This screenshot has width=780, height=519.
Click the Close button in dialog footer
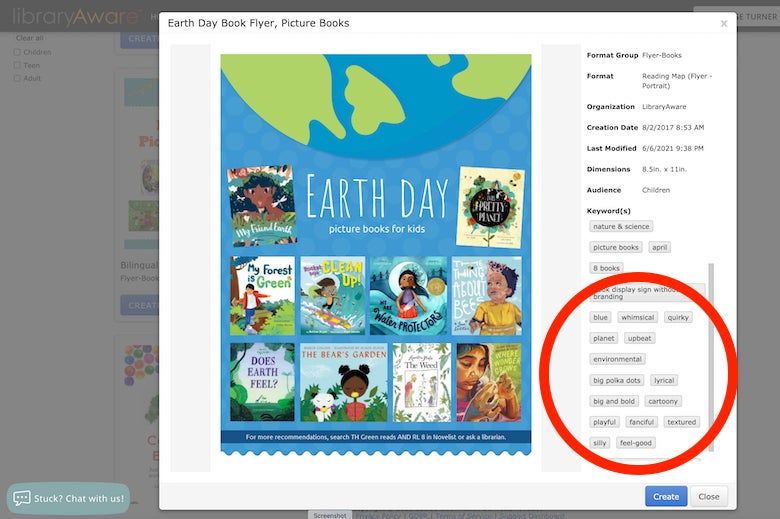point(708,496)
